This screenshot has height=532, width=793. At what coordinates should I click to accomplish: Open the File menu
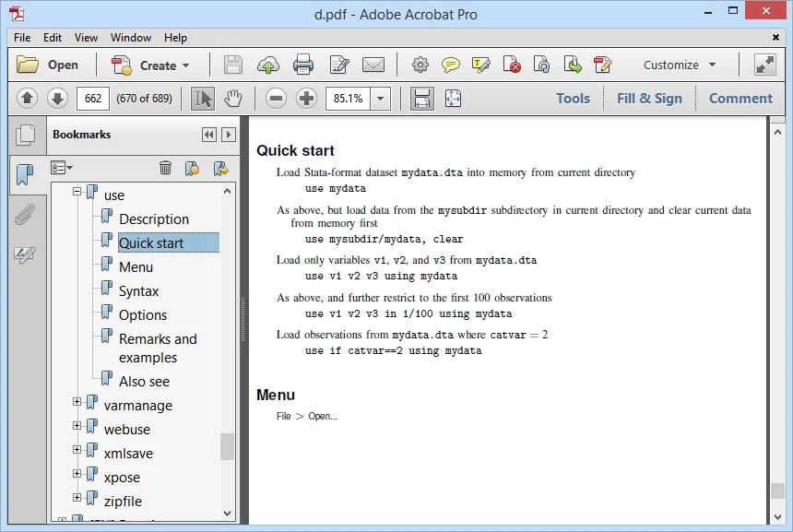(x=22, y=38)
